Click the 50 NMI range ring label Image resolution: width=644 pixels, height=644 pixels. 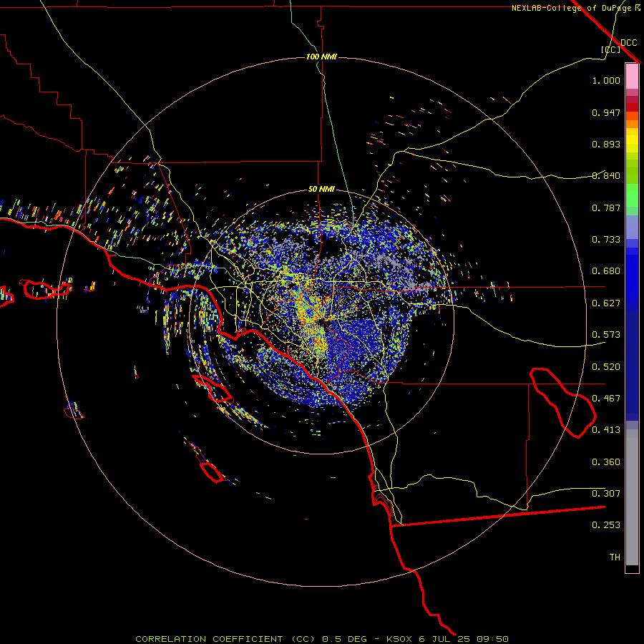[321, 189]
